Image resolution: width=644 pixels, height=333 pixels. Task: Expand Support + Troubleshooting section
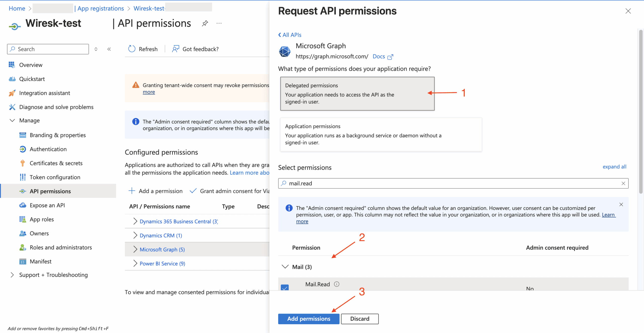12,275
